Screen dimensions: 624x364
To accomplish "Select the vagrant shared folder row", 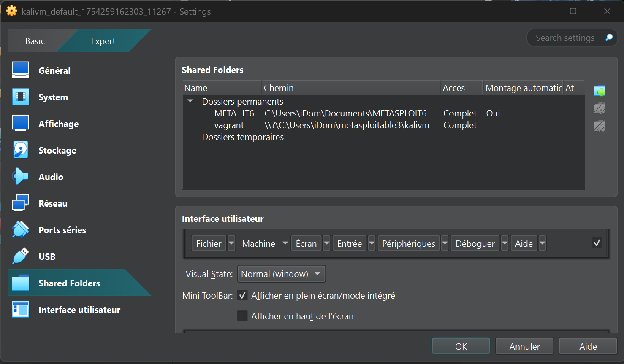I will (229, 125).
